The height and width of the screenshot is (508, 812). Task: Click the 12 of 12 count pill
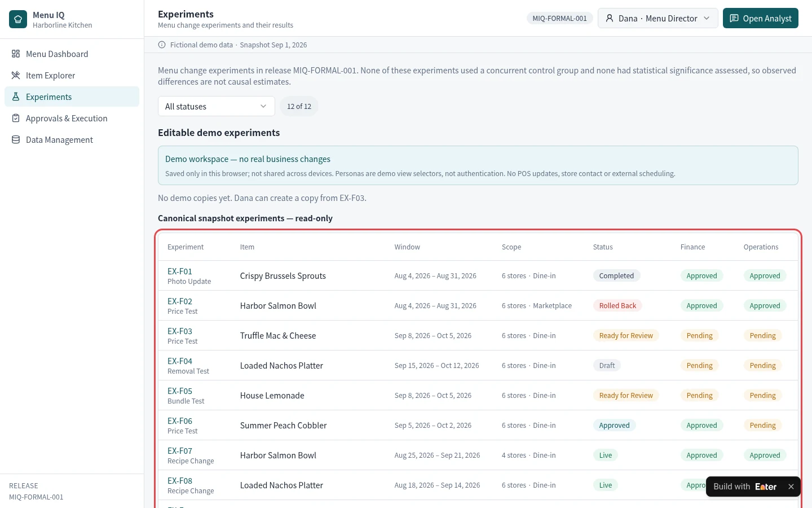coord(299,106)
